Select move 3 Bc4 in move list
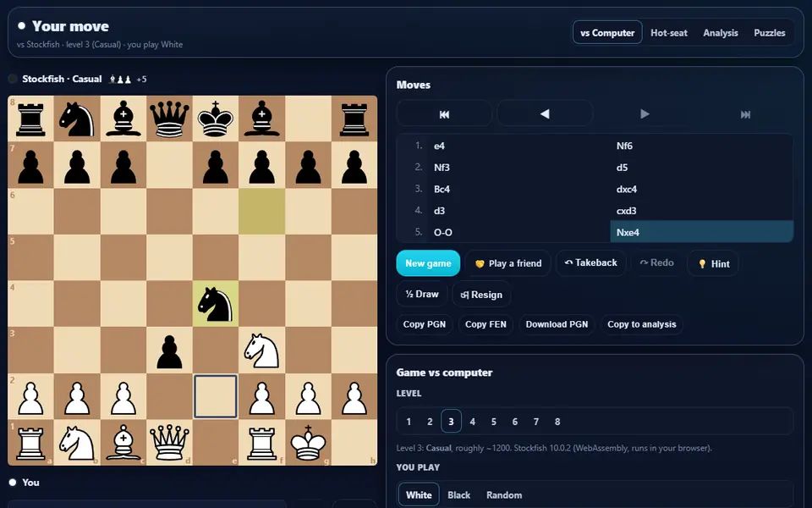812x508 pixels. (x=518, y=189)
